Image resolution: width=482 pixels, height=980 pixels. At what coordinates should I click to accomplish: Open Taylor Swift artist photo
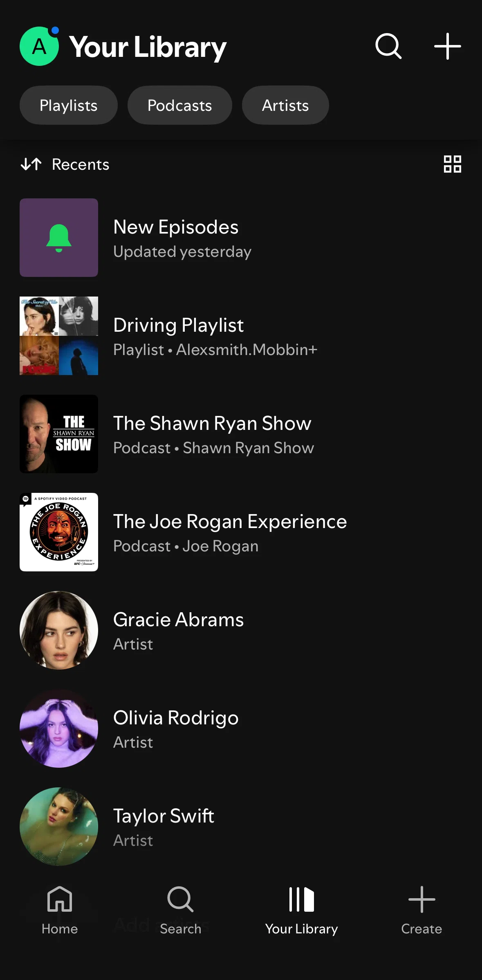click(59, 827)
